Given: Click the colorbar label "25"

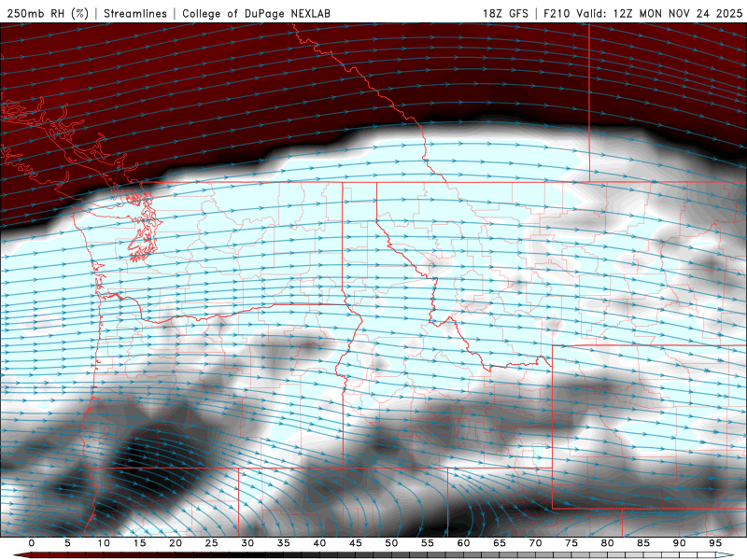Looking at the screenshot, I should (212, 543).
